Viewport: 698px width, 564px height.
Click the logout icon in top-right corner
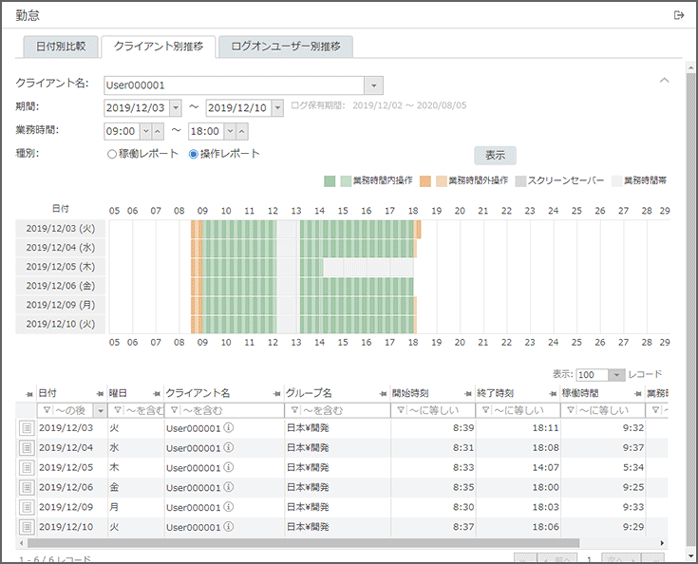tap(679, 15)
